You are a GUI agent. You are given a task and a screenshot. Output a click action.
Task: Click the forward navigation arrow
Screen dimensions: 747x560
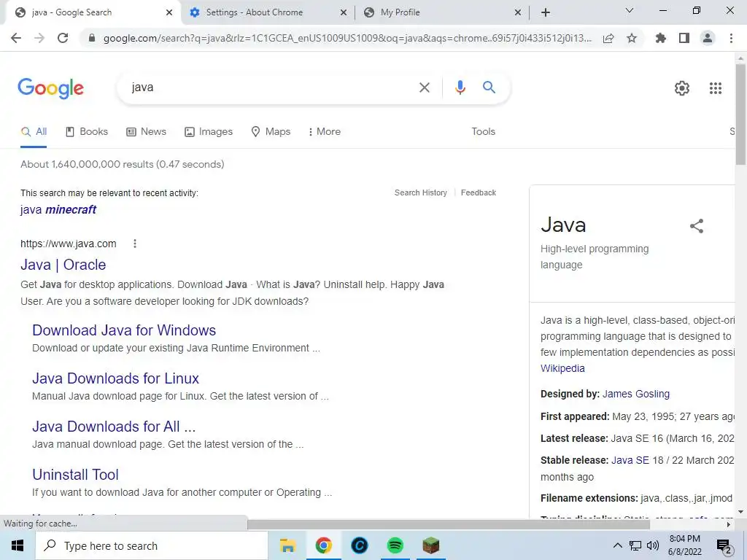click(x=39, y=38)
